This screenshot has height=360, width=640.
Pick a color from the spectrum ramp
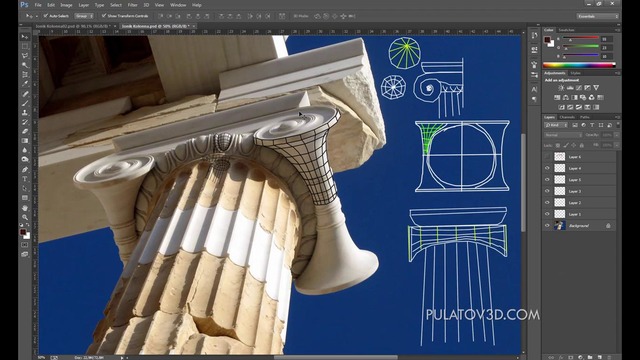(x=579, y=65)
